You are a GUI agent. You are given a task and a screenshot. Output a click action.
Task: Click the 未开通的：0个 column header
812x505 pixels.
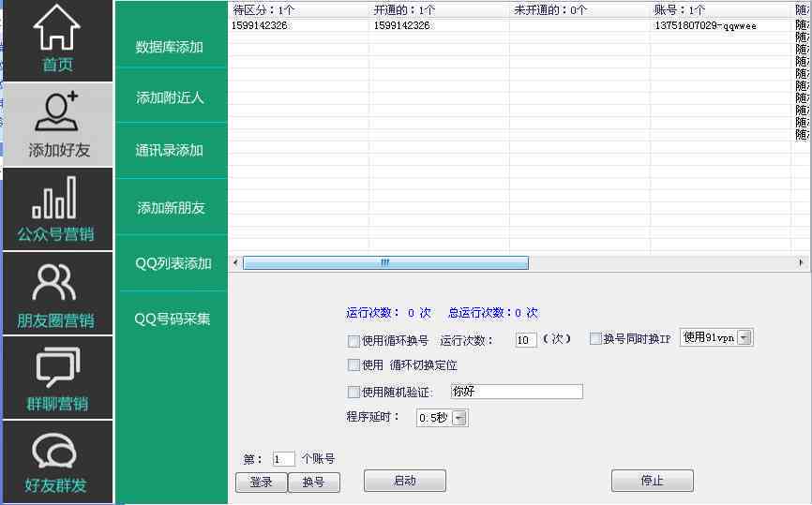[580, 9]
